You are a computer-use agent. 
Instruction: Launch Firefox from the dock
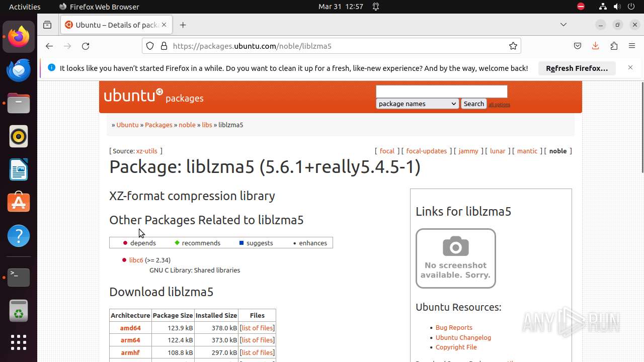19,37
